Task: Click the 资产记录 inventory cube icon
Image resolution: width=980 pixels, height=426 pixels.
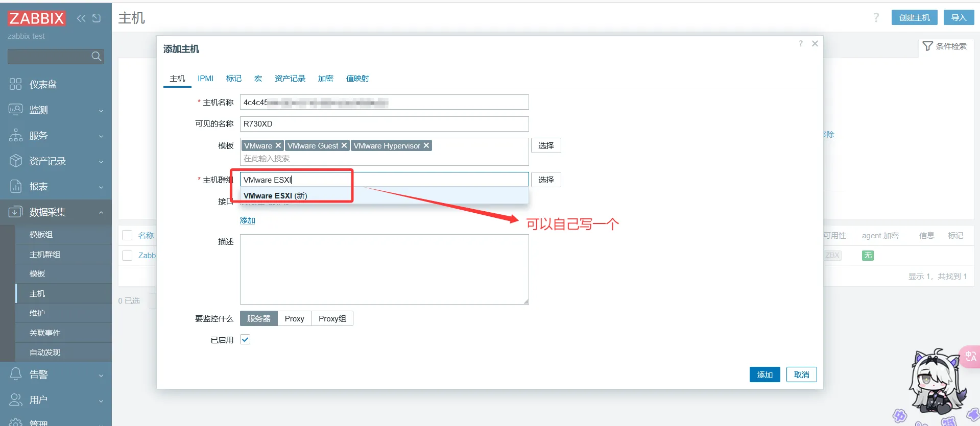Action: [x=16, y=161]
